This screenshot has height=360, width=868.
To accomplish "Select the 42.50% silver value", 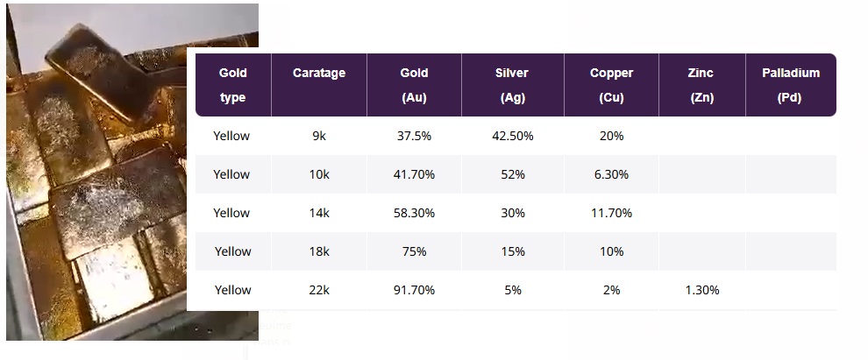I will pyautogui.click(x=512, y=136).
